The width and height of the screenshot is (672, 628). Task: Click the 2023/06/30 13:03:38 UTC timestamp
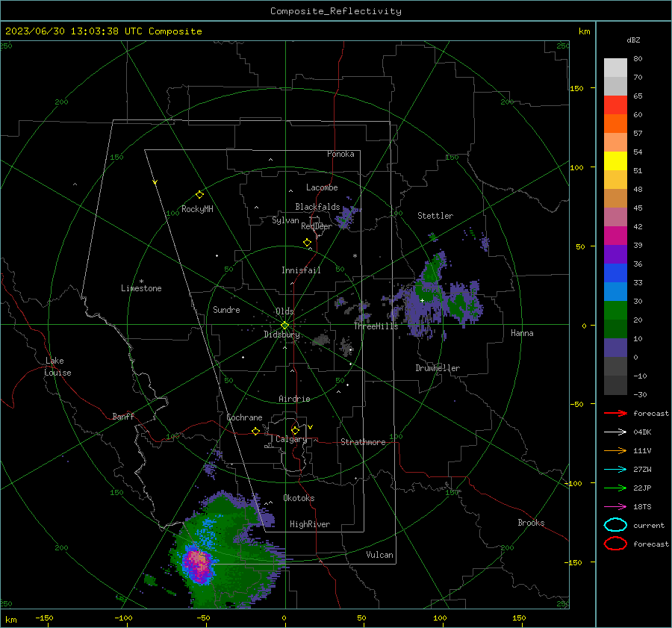click(73, 31)
